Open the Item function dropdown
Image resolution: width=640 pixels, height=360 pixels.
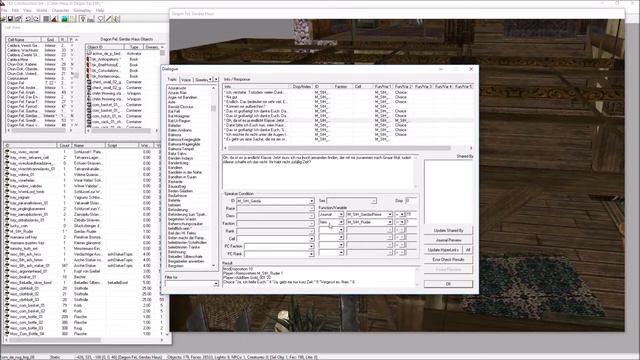point(341,222)
